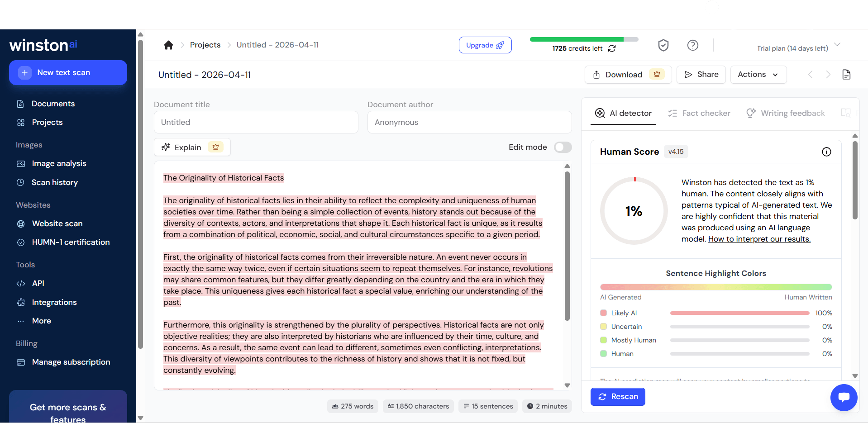Expand the Actions dropdown

pyautogui.click(x=758, y=75)
